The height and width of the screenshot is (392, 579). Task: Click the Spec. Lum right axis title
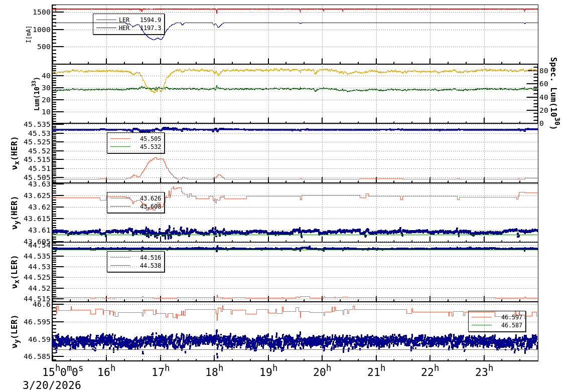553,93
